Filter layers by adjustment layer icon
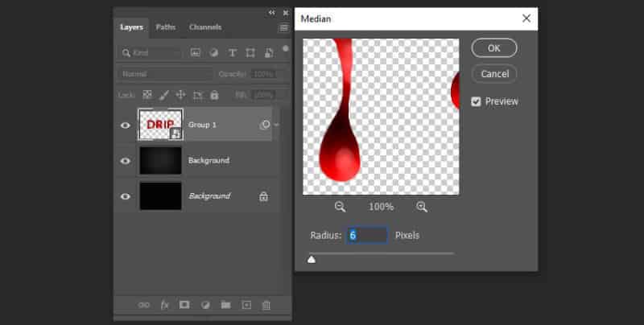Viewport: 644px width, 325px height. pyautogui.click(x=213, y=52)
